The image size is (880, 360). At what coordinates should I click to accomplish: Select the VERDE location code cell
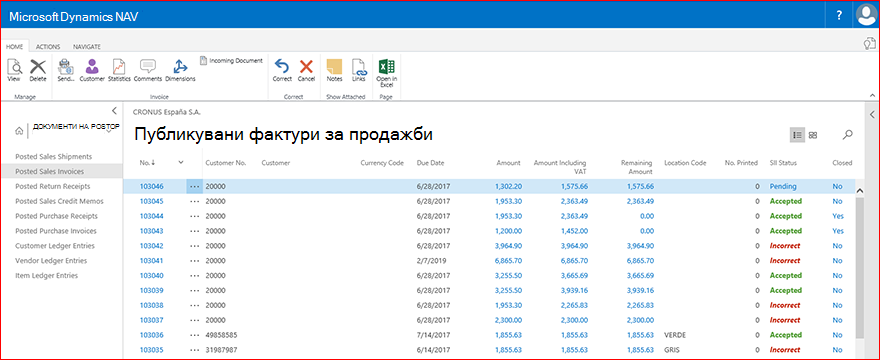(675, 335)
